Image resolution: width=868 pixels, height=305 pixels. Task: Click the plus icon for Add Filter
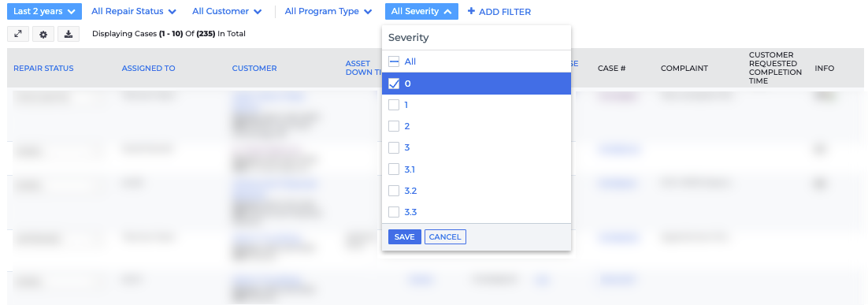[x=471, y=11]
